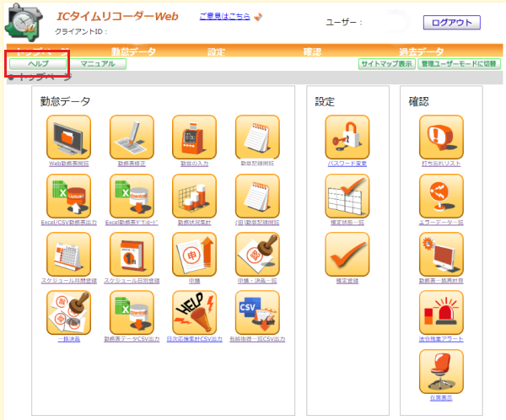506x420 pixels.
Task: Open the HELP megaphone 日次応援集計CSV出力 icon
Action: pyautogui.click(x=194, y=313)
